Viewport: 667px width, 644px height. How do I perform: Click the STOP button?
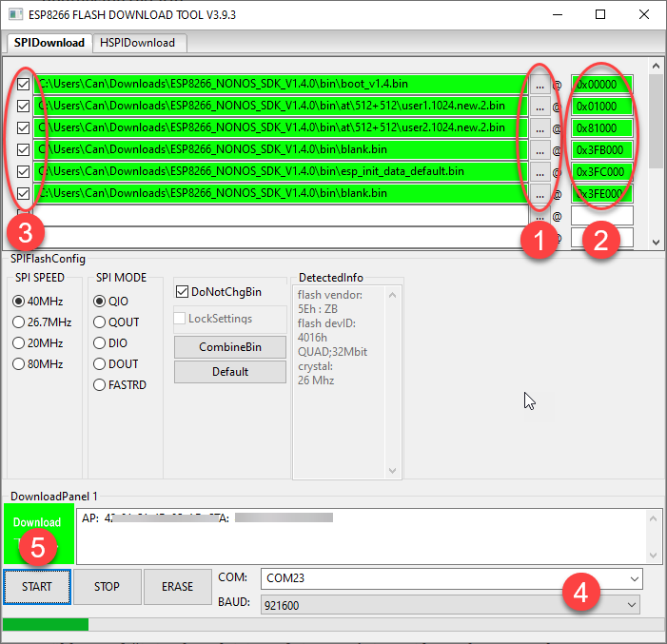(108, 587)
